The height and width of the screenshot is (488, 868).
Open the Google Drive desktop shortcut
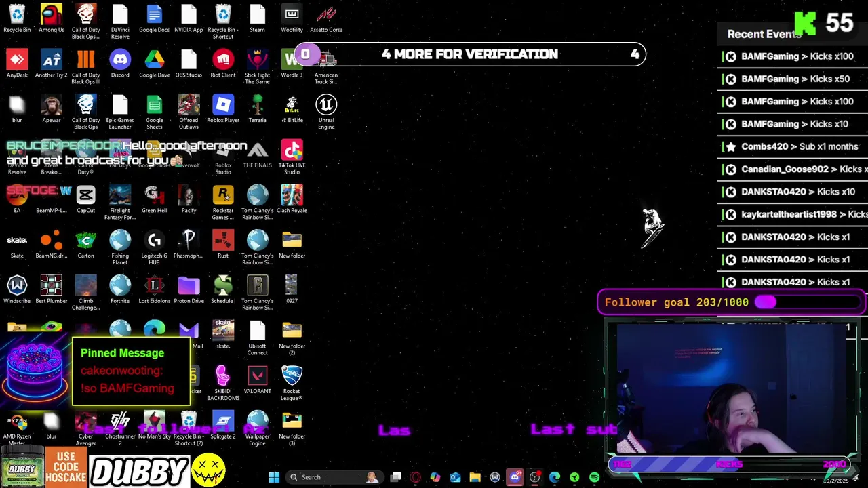(x=154, y=64)
